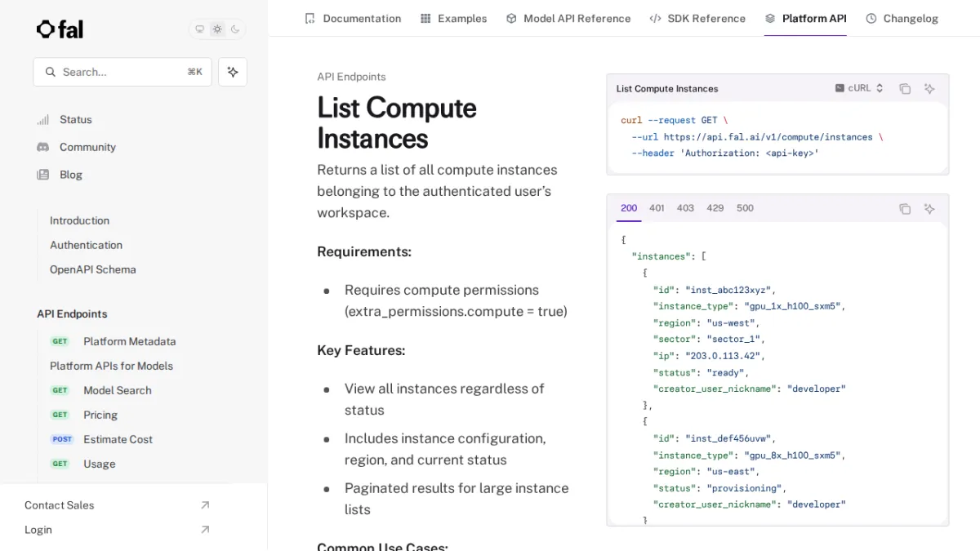
Task: Click the GET badge beside Model Search
Action: (60, 390)
